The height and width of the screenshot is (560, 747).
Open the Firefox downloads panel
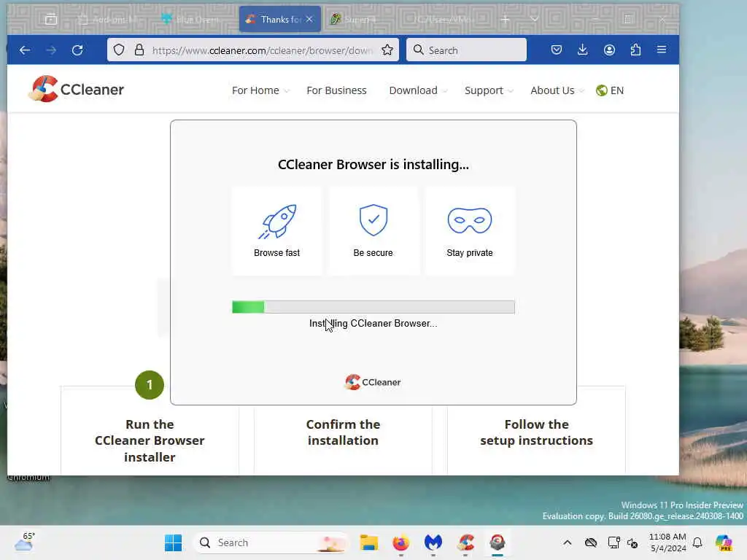pyautogui.click(x=583, y=50)
